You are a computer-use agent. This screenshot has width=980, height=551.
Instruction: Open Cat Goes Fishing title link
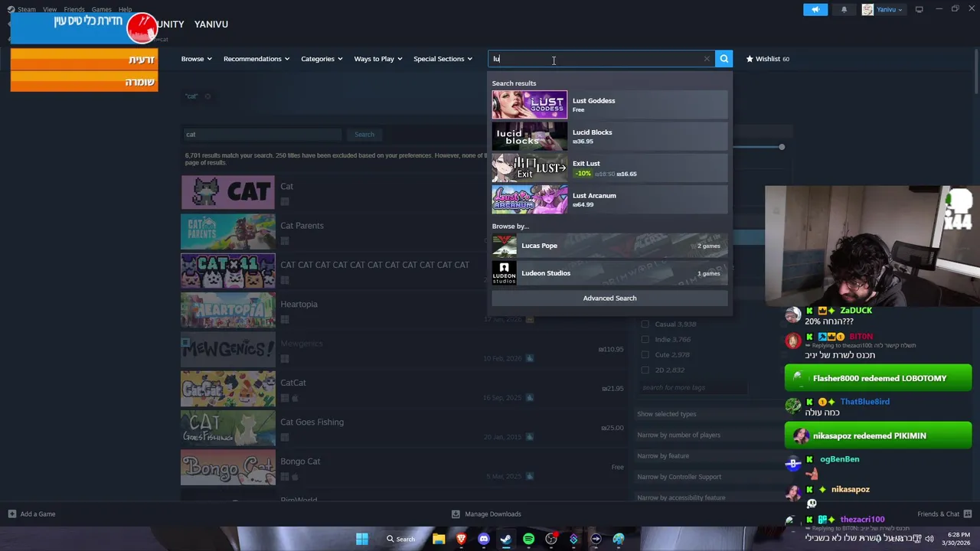312,422
